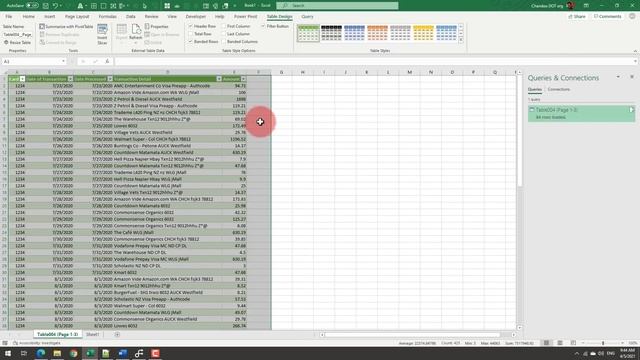The width and height of the screenshot is (640, 360).
Task: Select the yellow table style swatch
Action: (423, 33)
